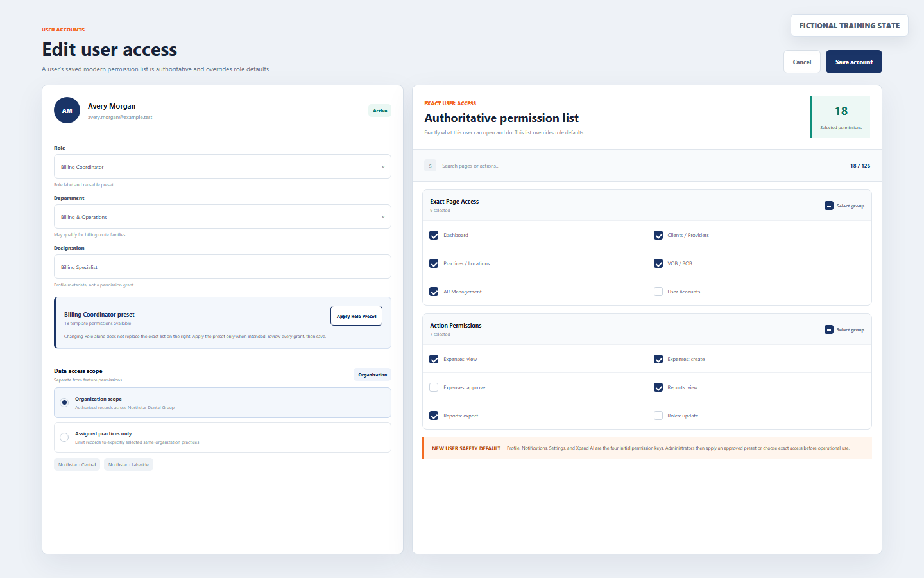Click the Northstar · Lakeside practice chip

128,464
